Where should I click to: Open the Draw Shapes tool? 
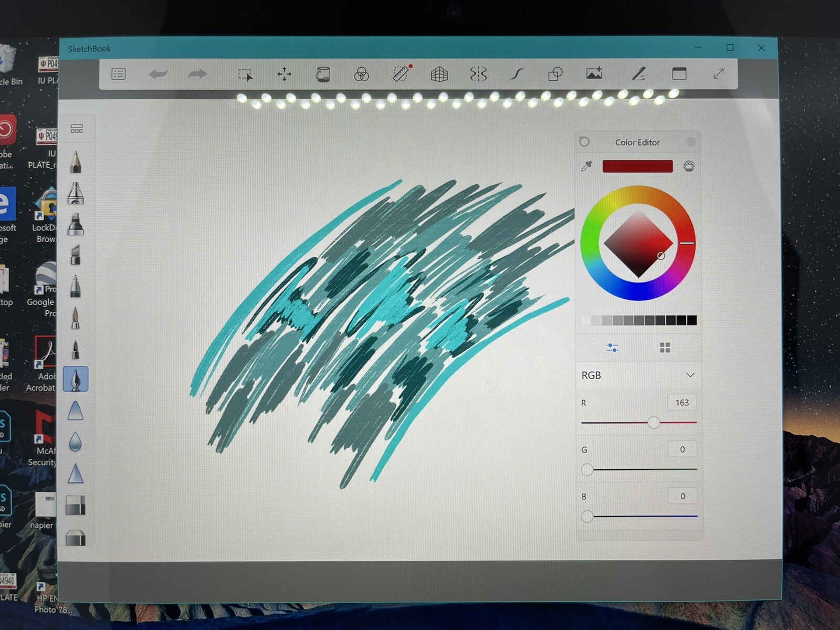(555, 74)
